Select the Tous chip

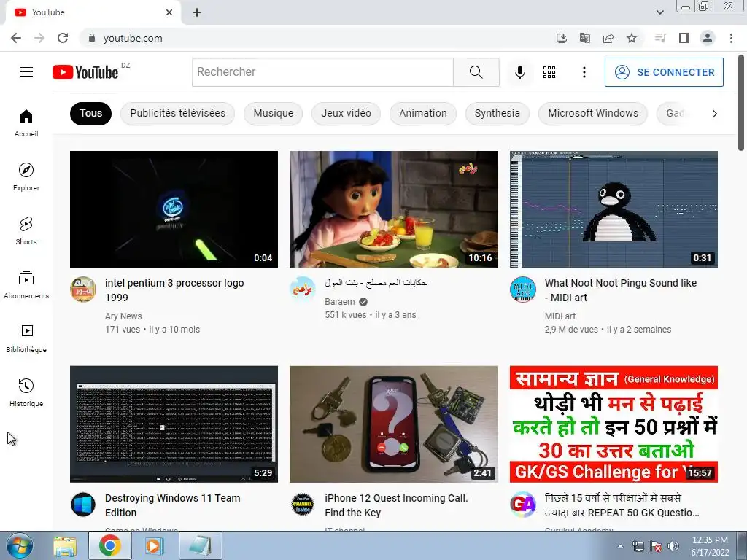tap(90, 113)
